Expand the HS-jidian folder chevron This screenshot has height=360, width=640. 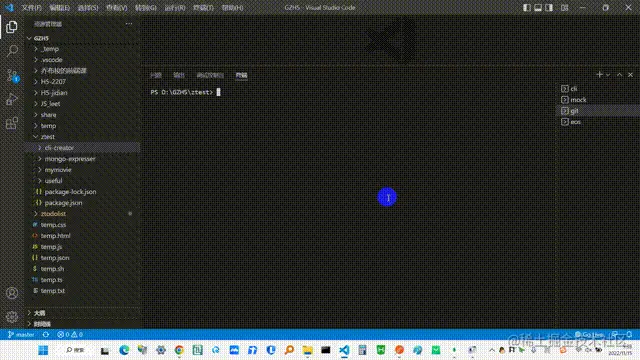(36, 93)
